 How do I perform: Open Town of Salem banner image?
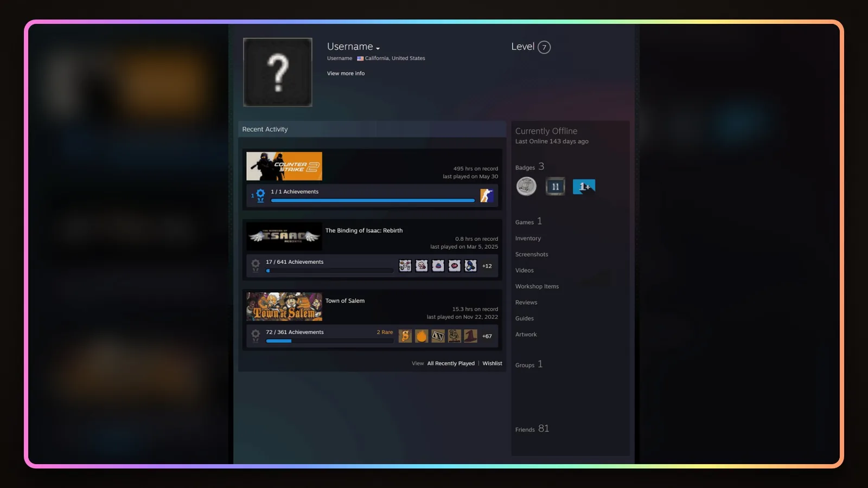click(x=284, y=307)
